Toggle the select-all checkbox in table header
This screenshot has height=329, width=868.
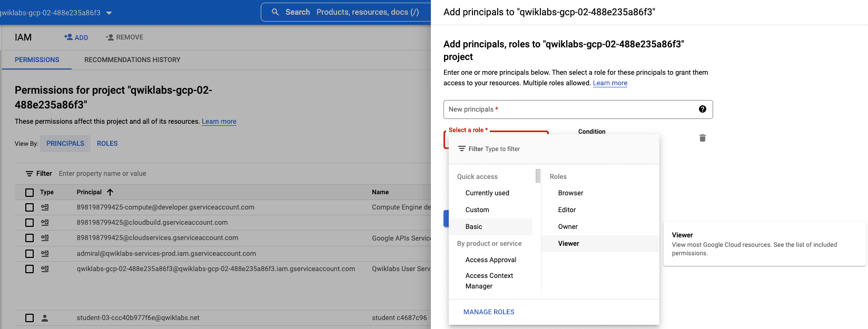29,193
